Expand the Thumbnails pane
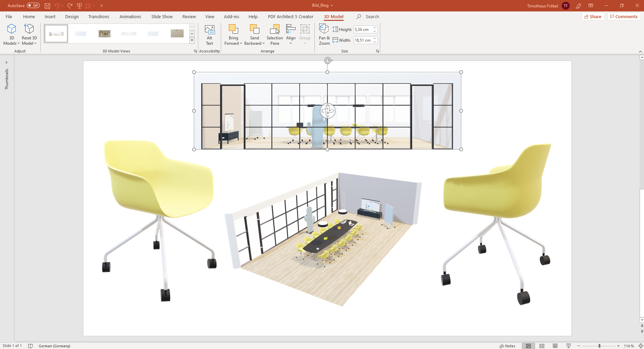The image size is (644, 349). pos(6,62)
